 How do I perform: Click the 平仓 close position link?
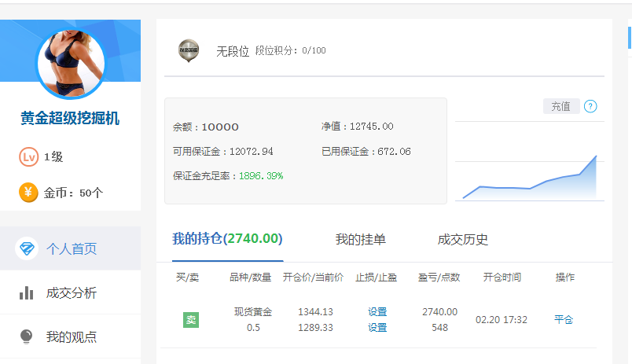point(564,320)
